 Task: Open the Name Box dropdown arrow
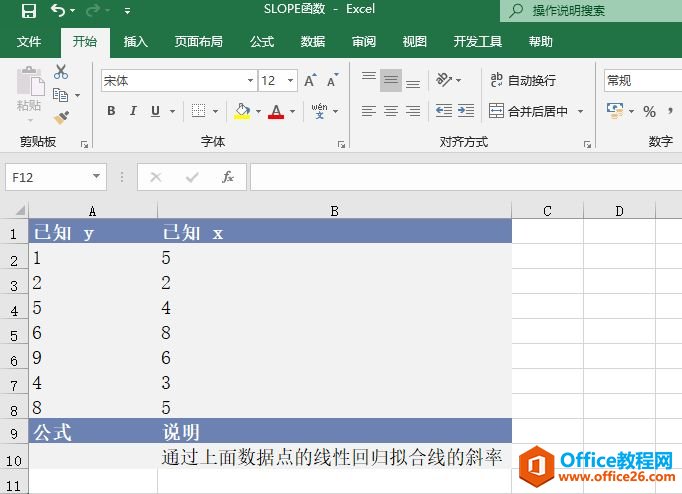tap(97, 177)
